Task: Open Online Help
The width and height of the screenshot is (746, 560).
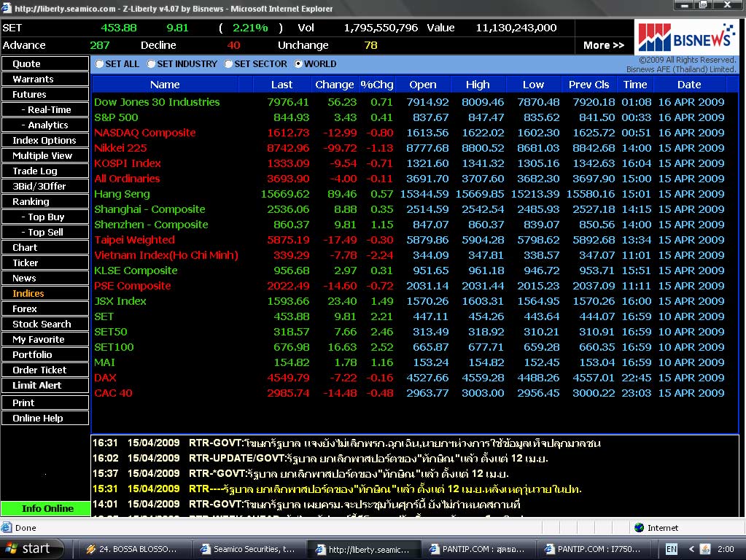Action: point(45,419)
